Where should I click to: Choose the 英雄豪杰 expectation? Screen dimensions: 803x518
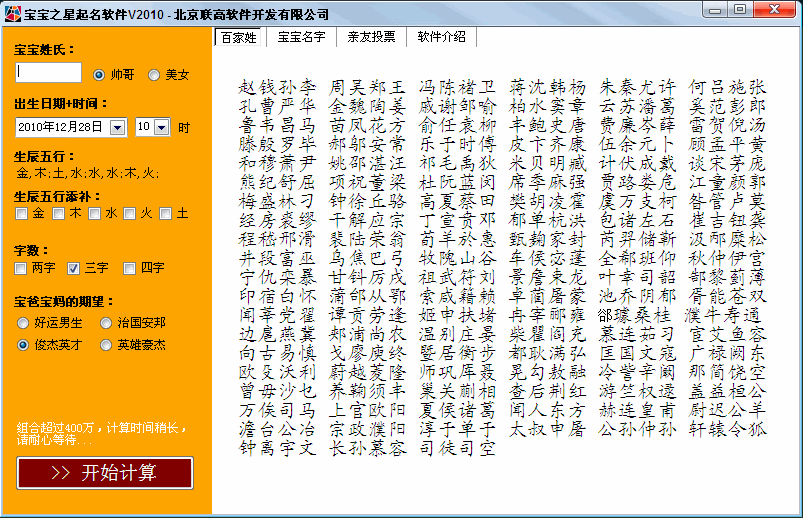(x=106, y=345)
